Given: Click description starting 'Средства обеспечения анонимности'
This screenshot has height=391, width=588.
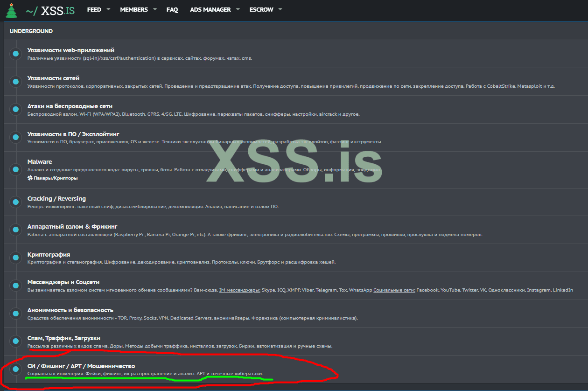Looking at the screenshot, I should coord(193,318).
